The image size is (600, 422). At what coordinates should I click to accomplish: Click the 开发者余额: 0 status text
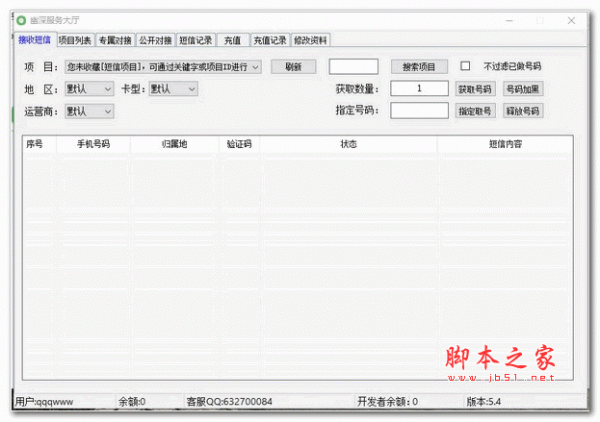[387, 402]
